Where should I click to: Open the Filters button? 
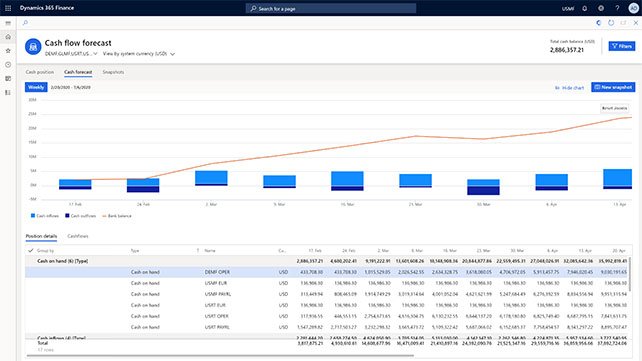(622, 46)
